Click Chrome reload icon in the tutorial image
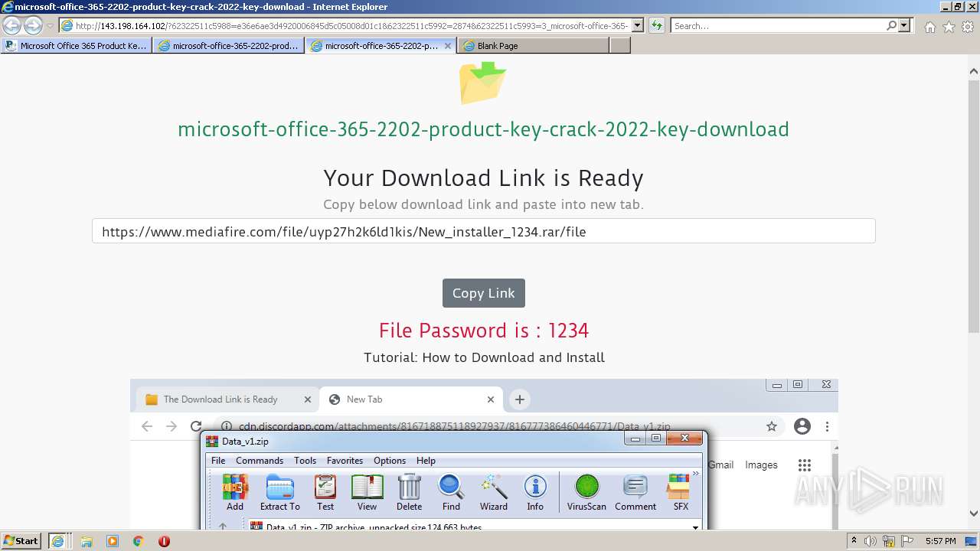This screenshot has width=980, height=551. click(196, 426)
